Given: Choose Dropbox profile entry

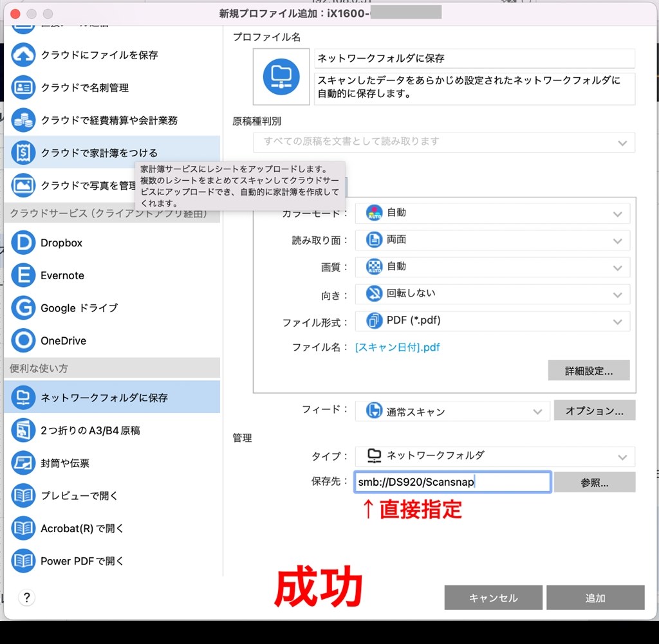Looking at the screenshot, I should pyautogui.click(x=112, y=243).
